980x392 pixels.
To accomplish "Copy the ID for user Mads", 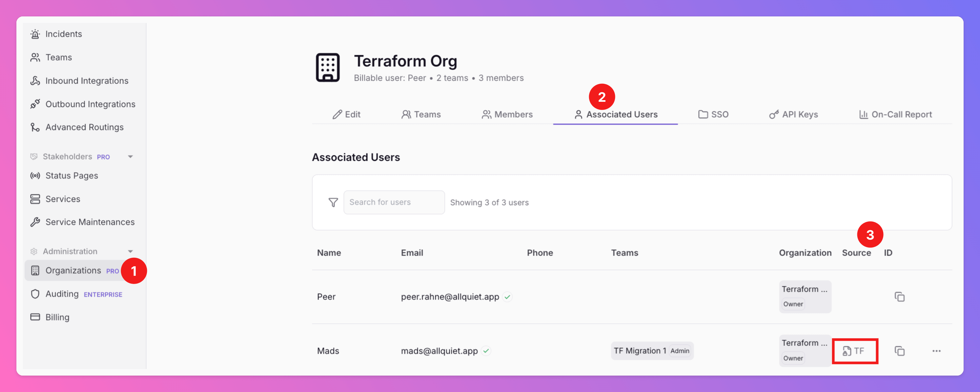I will coord(899,351).
